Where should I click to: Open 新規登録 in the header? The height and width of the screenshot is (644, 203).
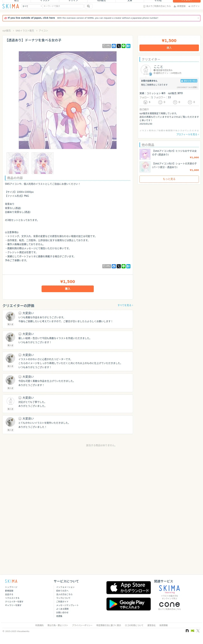coord(180,6)
